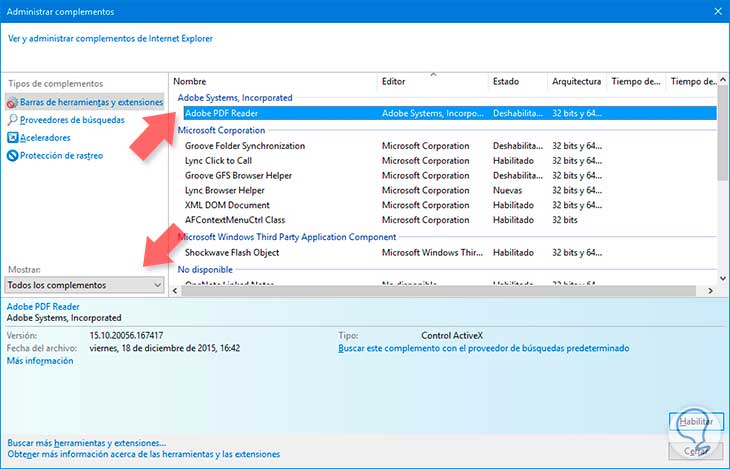Screen dimensions: 730x469
Task: Select XML DOM Document add-on
Action: pos(227,205)
